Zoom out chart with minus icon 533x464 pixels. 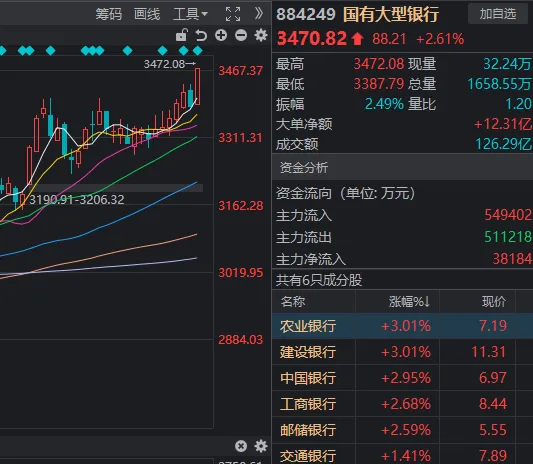tap(241, 35)
